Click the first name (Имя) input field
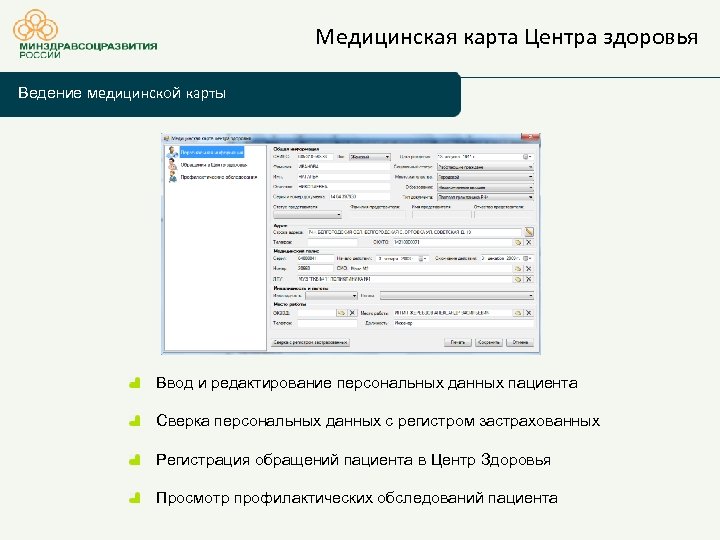The height and width of the screenshot is (540, 720). (343, 177)
